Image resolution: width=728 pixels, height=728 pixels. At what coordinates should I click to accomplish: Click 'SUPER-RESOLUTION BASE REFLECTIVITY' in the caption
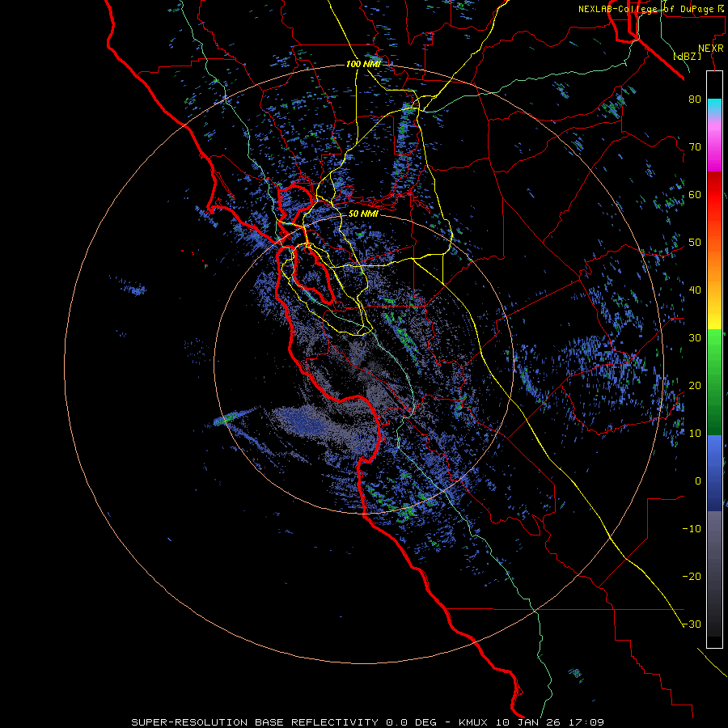255,722
